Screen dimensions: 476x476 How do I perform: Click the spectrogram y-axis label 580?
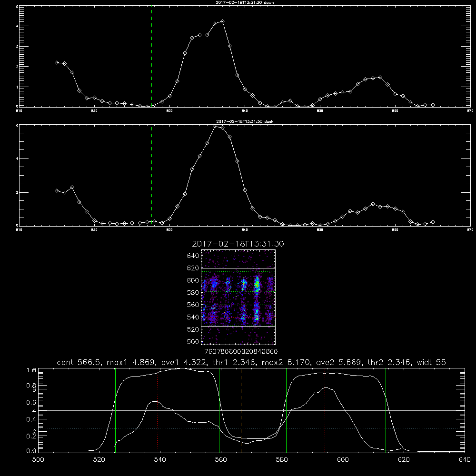coord(193,293)
